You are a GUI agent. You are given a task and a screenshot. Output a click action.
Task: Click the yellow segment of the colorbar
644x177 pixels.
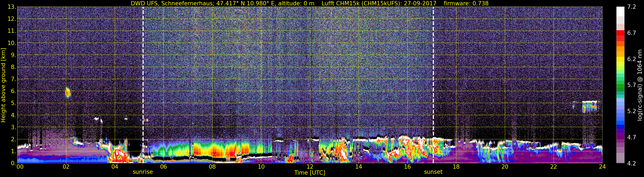(620, 59)
